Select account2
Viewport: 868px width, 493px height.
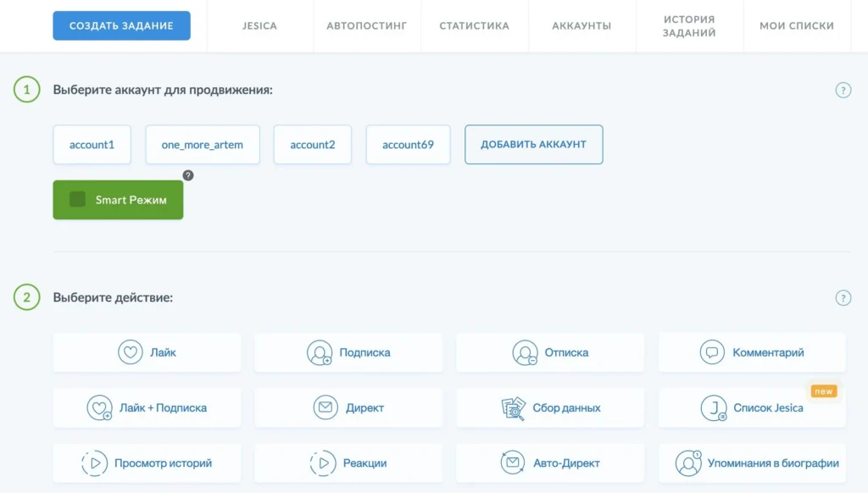pos(313,144)
